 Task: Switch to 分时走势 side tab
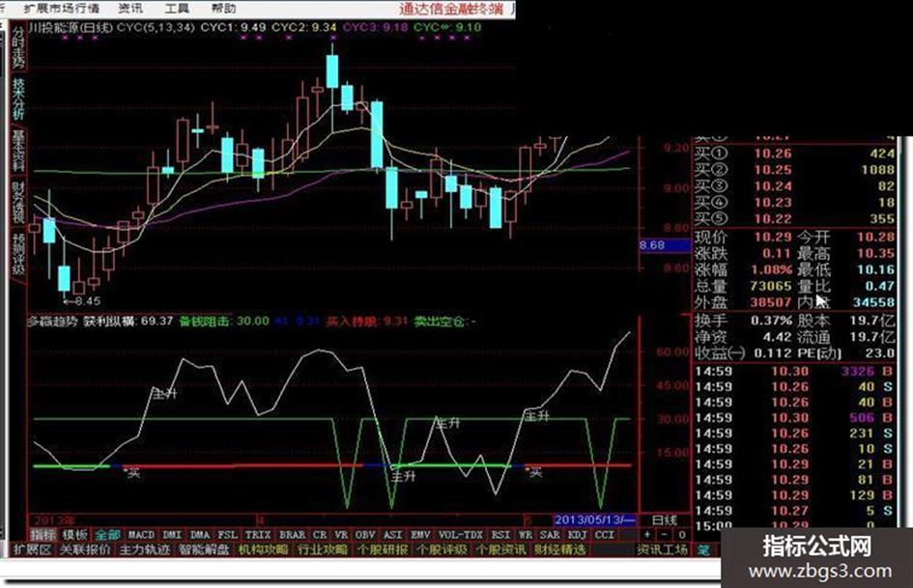[18, 47]
